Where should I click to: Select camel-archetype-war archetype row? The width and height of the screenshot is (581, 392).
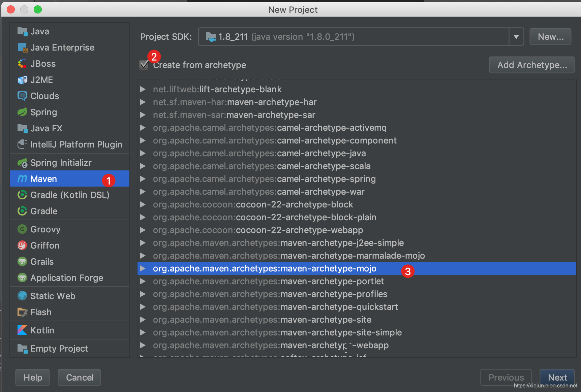pos(357,192)
